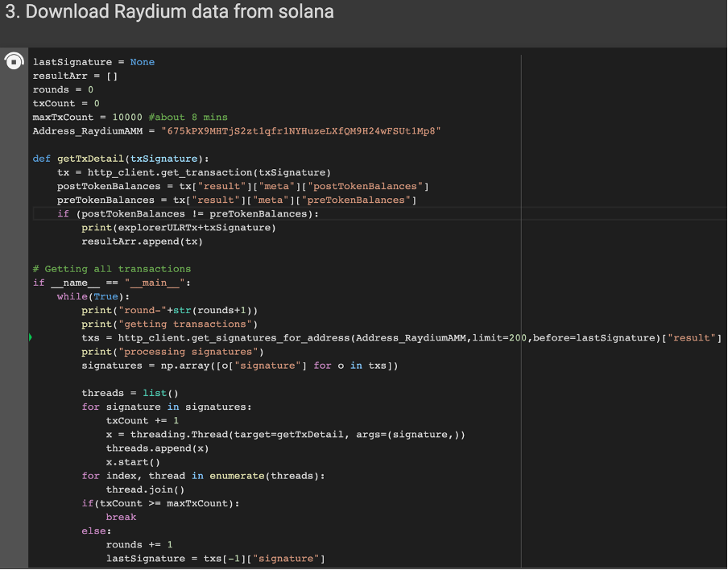Click the 'print("getting transactions")' line
Viewport: 728px width, 570px height.
(169, 324)
